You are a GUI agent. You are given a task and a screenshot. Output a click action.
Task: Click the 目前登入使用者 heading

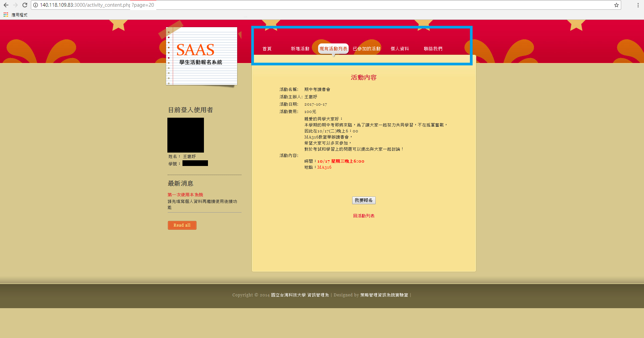(191, 110)
